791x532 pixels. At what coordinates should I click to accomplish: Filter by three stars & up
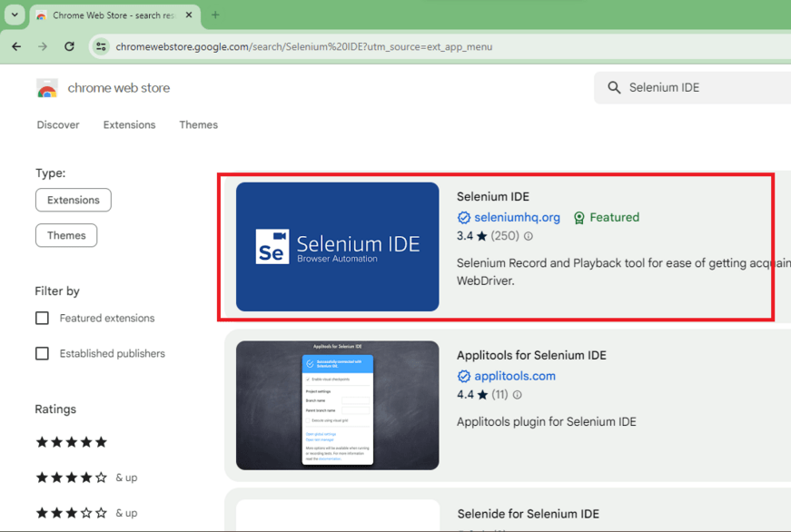[86, 513]
